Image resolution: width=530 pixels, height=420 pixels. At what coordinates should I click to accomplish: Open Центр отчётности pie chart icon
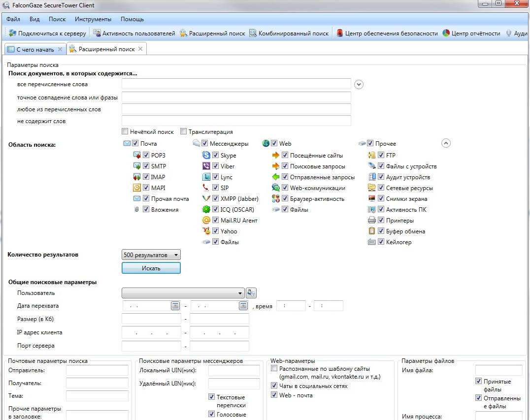(x=446, y=33)
